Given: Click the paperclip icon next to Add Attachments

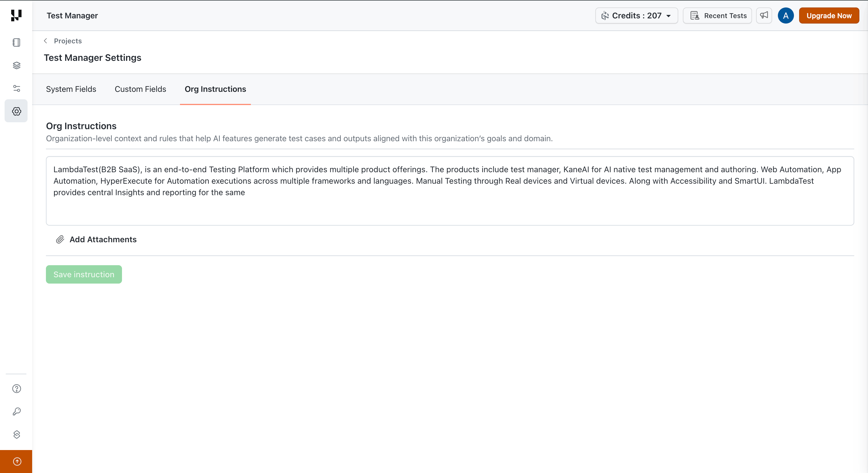Looking at the screenshot, I should pyautogui.click(x=60, y=240).
